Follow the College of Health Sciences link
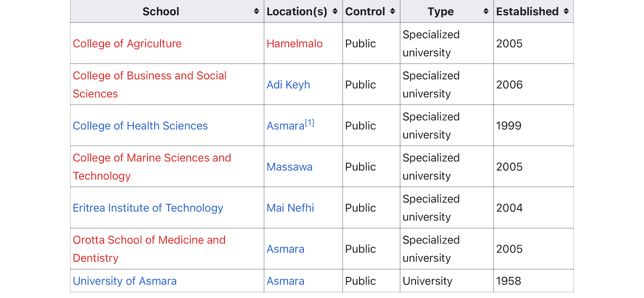644x298 pixels. (x=140, y=126)
